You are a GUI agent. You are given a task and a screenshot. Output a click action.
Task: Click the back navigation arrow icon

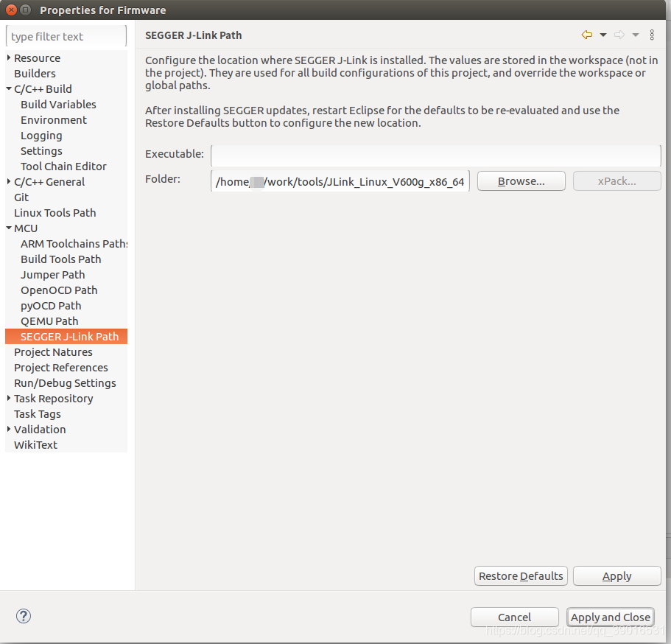tap(587, 35)
